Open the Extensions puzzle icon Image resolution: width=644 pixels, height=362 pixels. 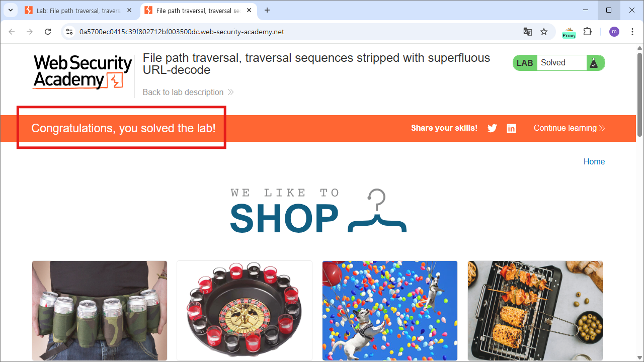tap(587, 32)
